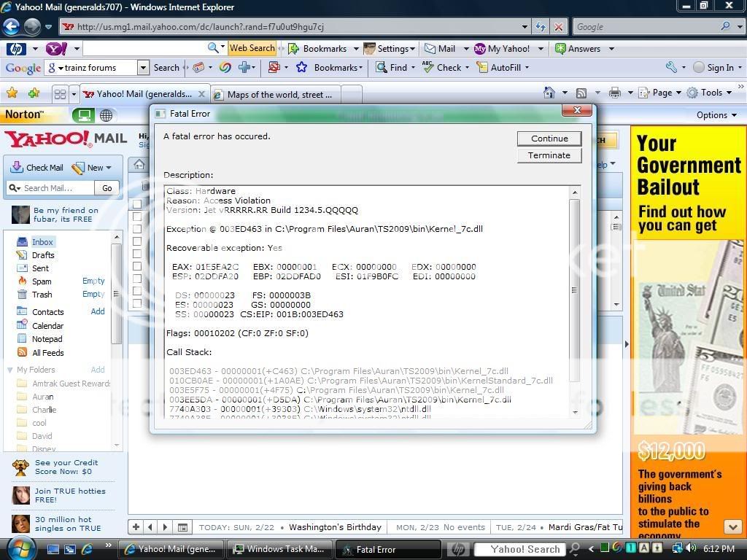The height and width of the screenshot is (560, 747).
Task: Click the HP logo toolbar icon
Action: pyautogui.click(x=16, y=49)
